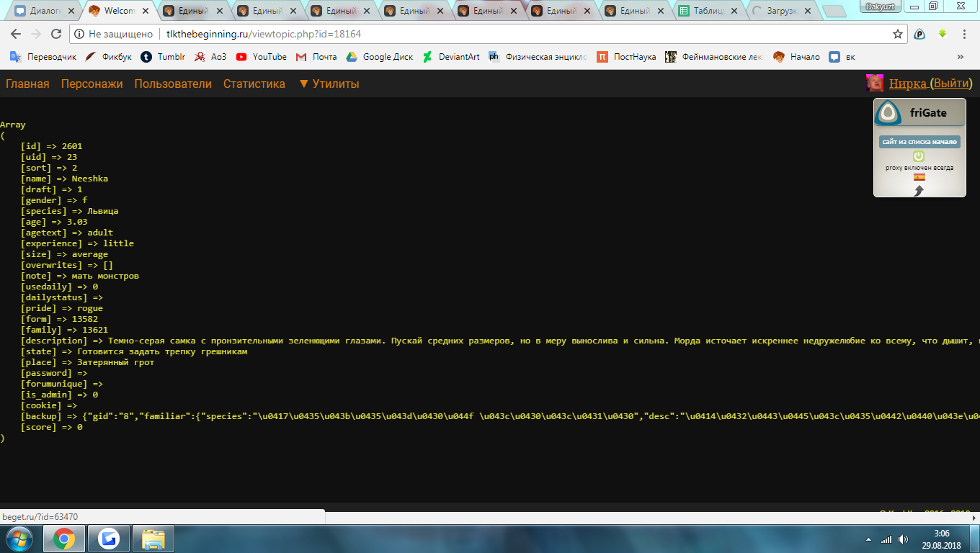The height and width of the screenshot is (553, 980).
Task: Open the Фикбук bookmark
Action: tap(108, 57)
